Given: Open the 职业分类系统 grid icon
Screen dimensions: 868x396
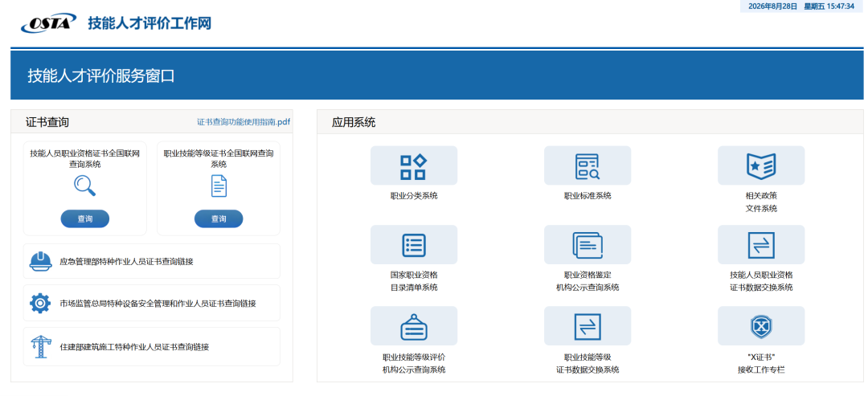Looking at the screenshot, I should pos(414,165).
